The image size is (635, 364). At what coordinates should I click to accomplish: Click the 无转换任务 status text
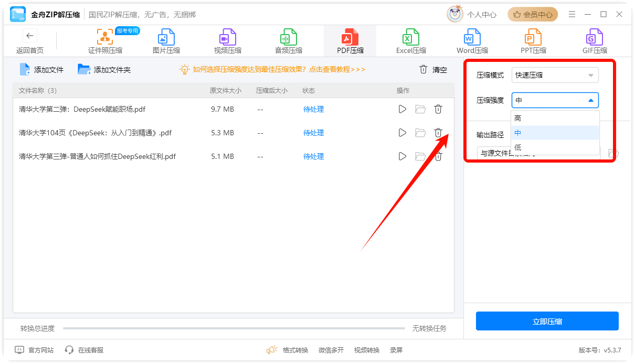[429, 328]
